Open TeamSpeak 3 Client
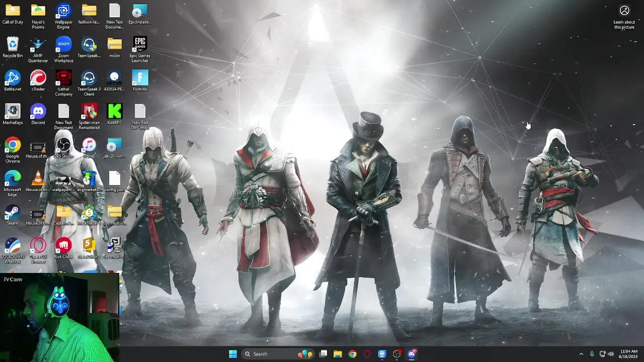 (x=89, y=83)
